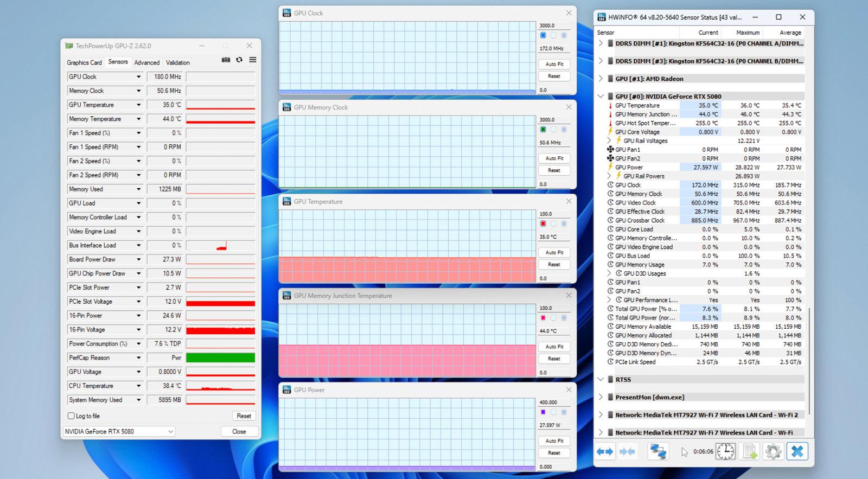Switch to Validation tab in GPU-Z
Screen dimensions: 868x479
178,63
